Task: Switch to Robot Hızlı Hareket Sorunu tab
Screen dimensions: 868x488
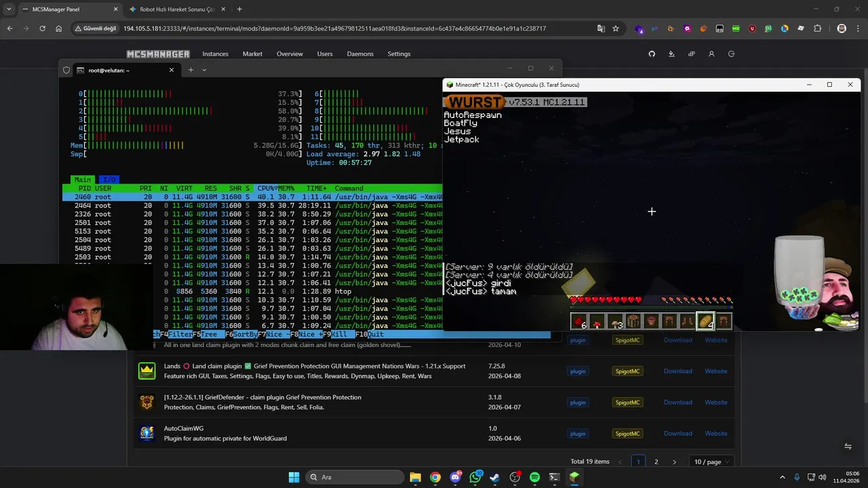Action: pos(178,9)
